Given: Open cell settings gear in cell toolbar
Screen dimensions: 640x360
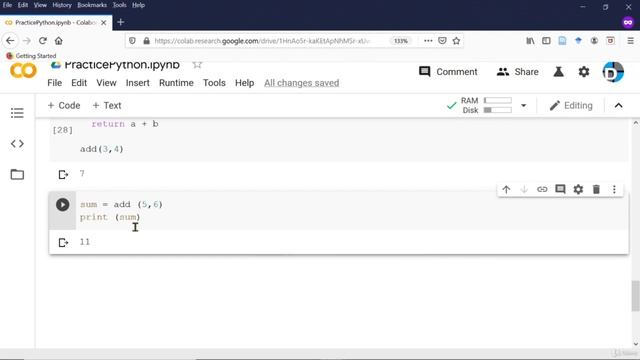Looking at the screenshot, I should tap(578, 189).
